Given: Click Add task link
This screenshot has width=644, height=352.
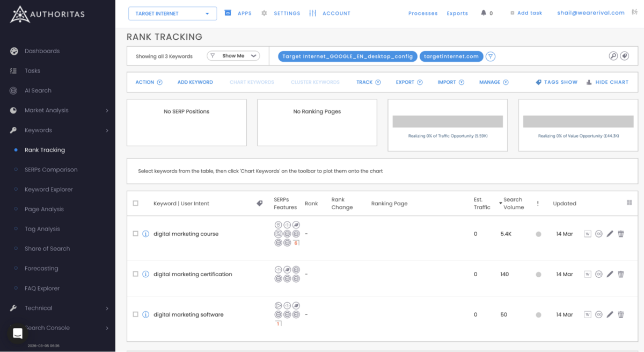Looking at the screenshot, I should pyautogui.click(x=526, y=13).
